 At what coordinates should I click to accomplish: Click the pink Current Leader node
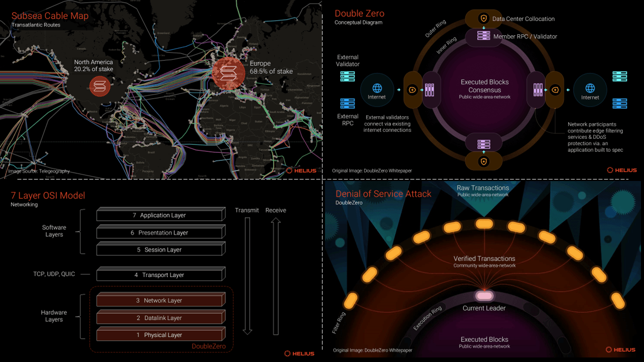tap(484, 296)
